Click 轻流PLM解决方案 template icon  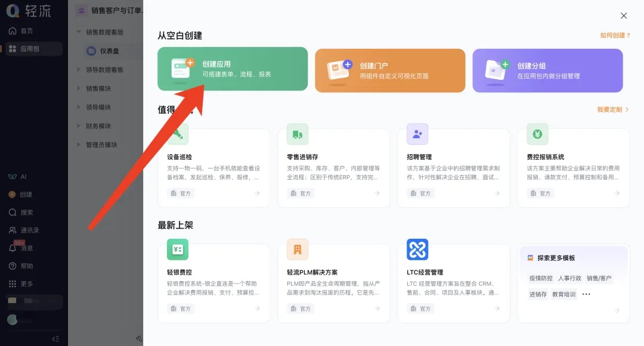coord(298,250)
